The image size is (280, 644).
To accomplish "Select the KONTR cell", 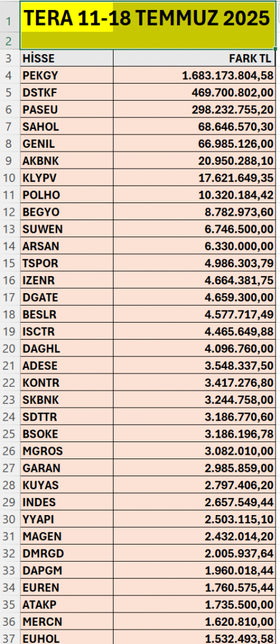I will click(x=67, y=383).
